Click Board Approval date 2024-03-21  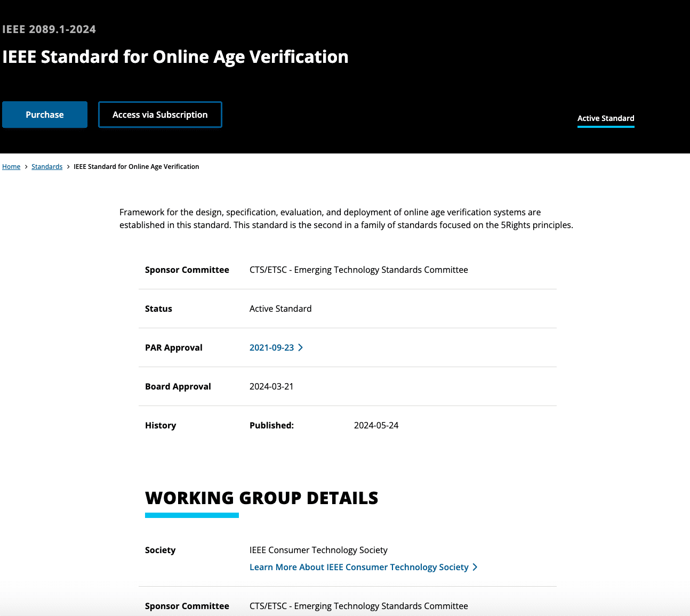click(271, 386)
